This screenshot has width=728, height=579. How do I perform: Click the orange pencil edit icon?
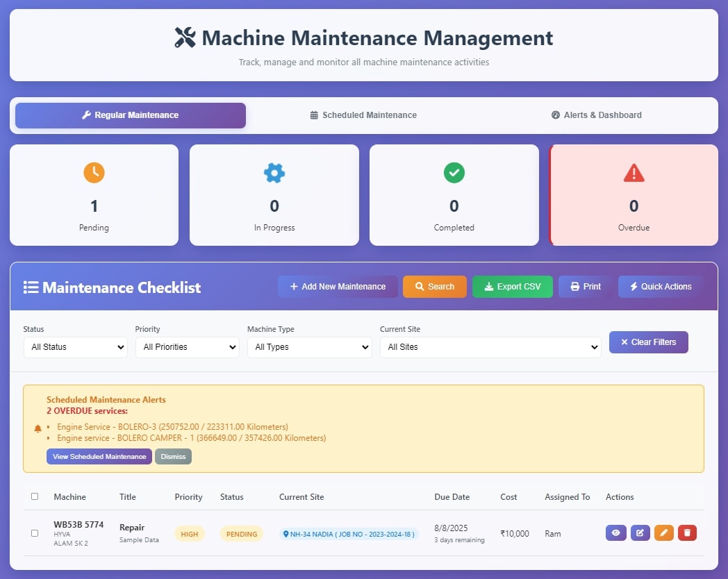click(663, 533)
